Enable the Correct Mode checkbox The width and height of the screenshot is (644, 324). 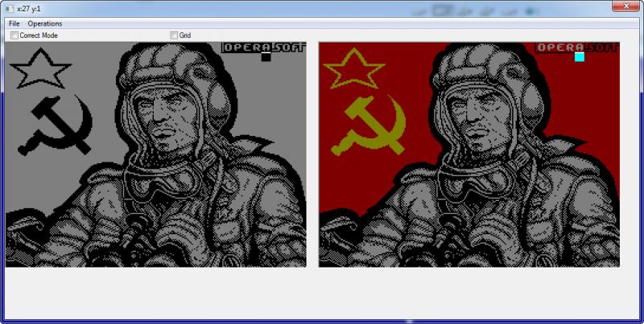[x=15, y=35]
